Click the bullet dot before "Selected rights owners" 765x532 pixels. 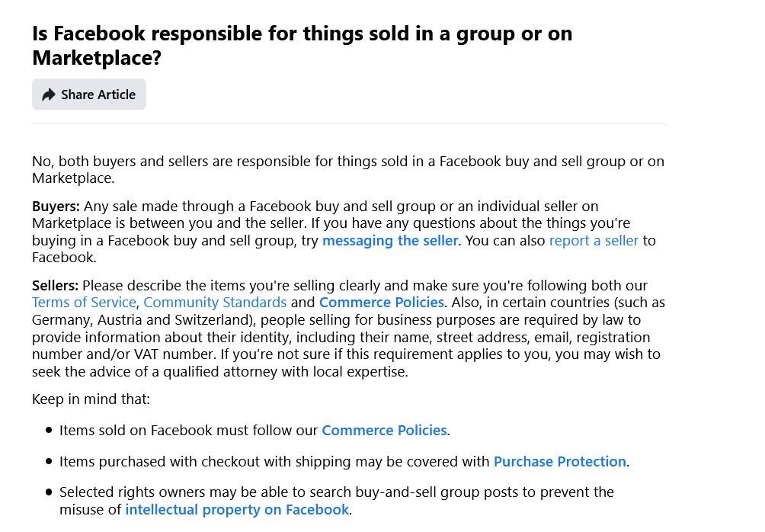coord(50,493)
